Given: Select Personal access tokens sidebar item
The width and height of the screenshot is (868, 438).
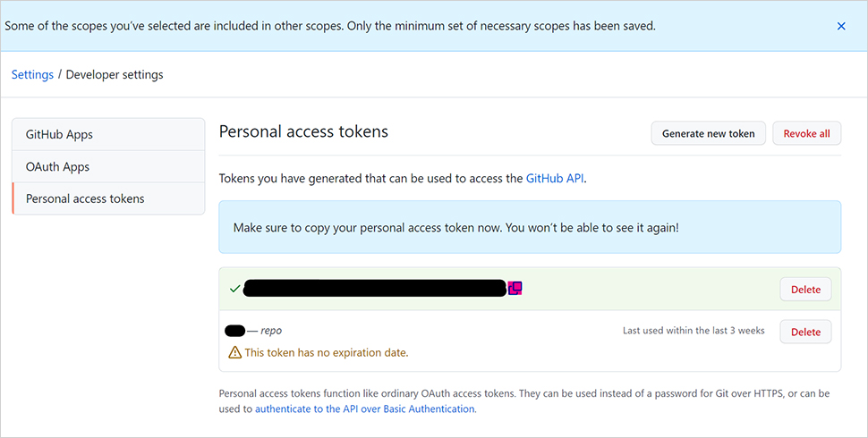Looking at the screenshot, I should click(108, 198).
